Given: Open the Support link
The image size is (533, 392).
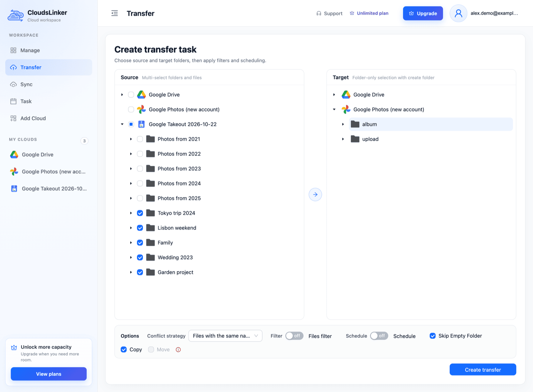Looking at the screenshot, I should pyautogui.click(x=329, y=13).
